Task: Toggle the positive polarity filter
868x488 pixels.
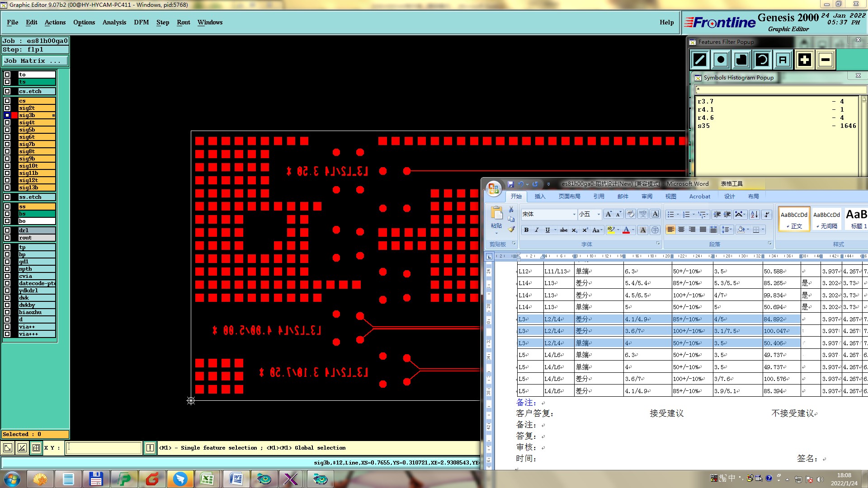Action: 805,60
